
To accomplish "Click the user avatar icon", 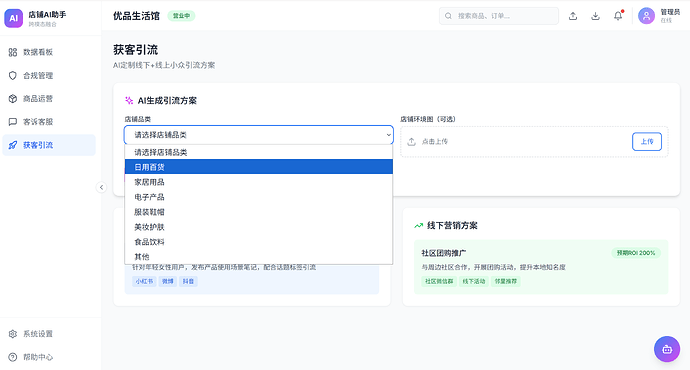I will coord(646,16).
